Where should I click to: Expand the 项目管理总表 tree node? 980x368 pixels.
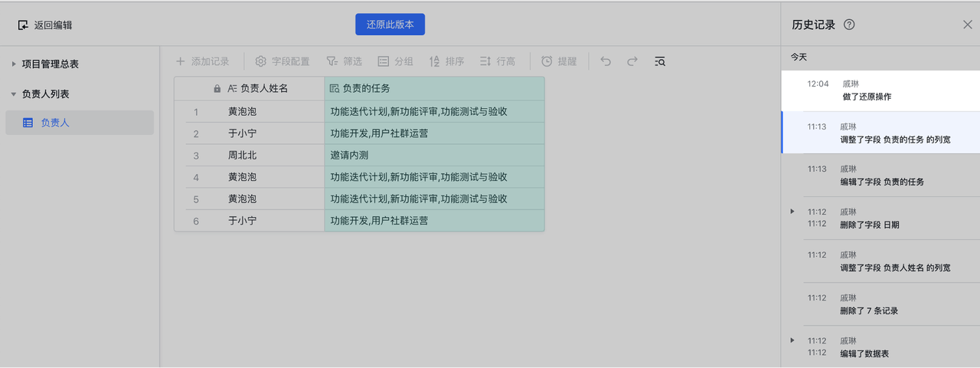click(14, 64)
